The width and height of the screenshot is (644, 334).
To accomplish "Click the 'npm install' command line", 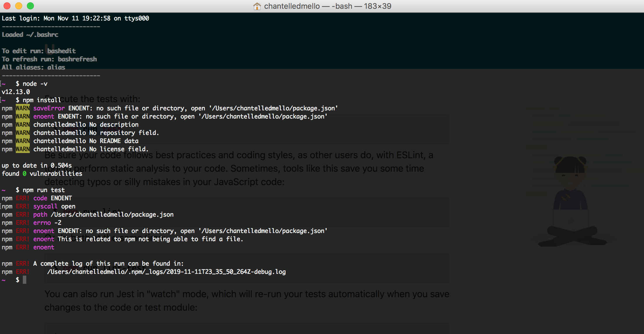I will click(42, 100).
